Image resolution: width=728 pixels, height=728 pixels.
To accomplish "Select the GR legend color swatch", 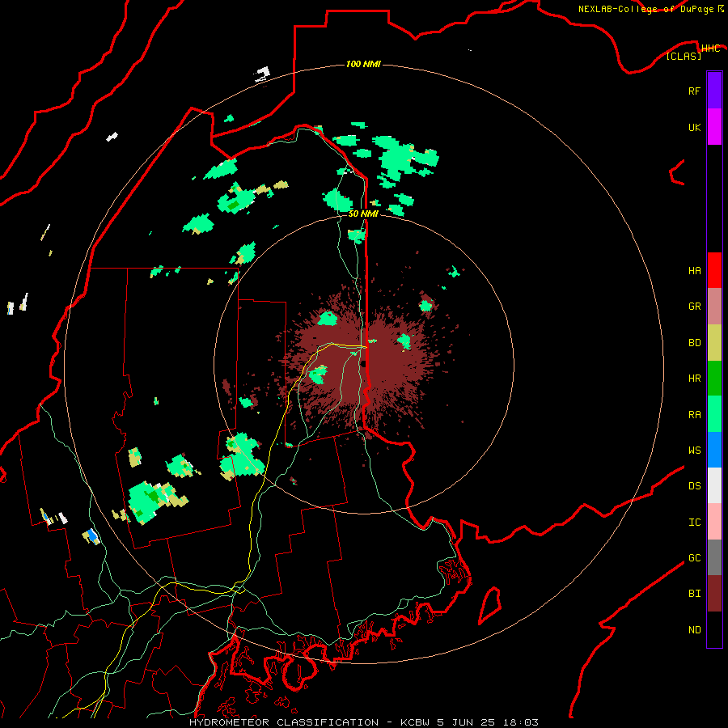I will click(x=714, y=307).
